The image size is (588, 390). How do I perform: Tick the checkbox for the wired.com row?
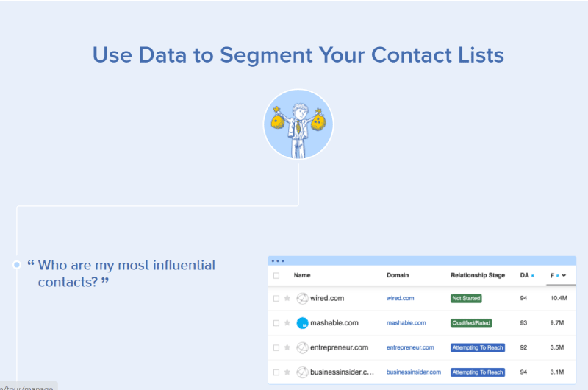point(276,299)
